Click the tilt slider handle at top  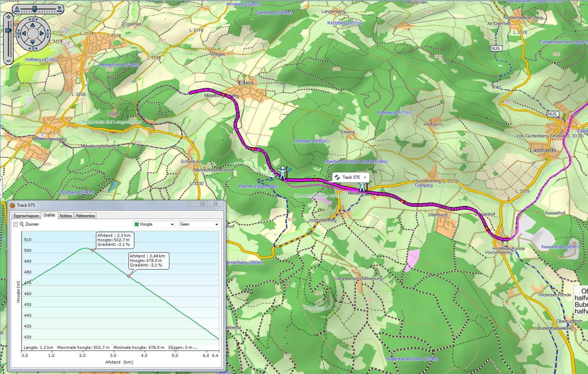coord(34,9)
